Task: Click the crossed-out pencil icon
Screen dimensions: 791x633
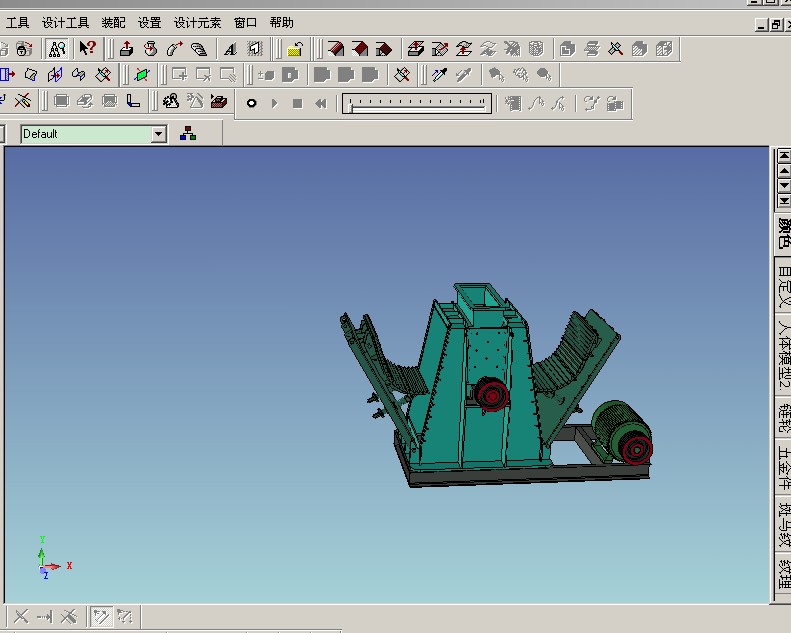Action: click(x=23, y=101)
